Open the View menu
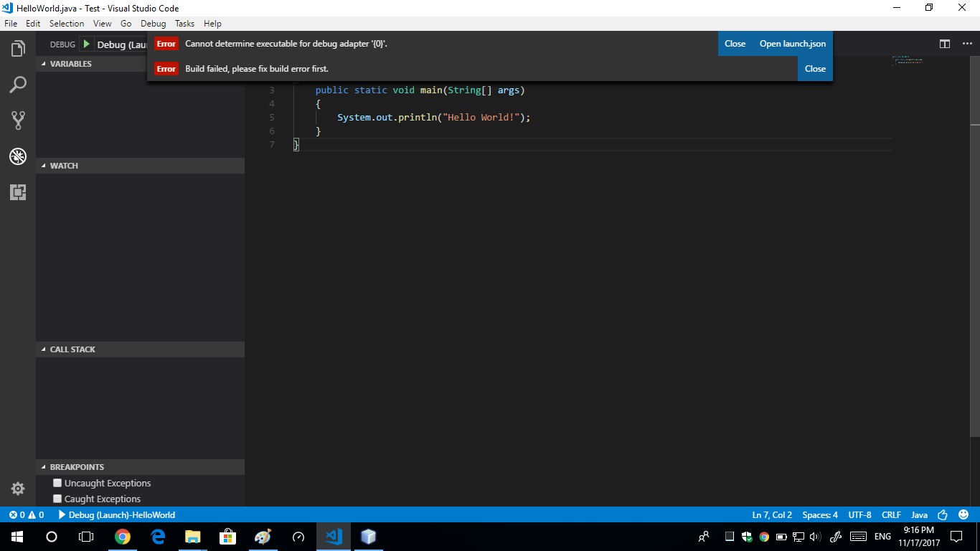The width and height of the screenshot is (980, 551). pos(103,24)
